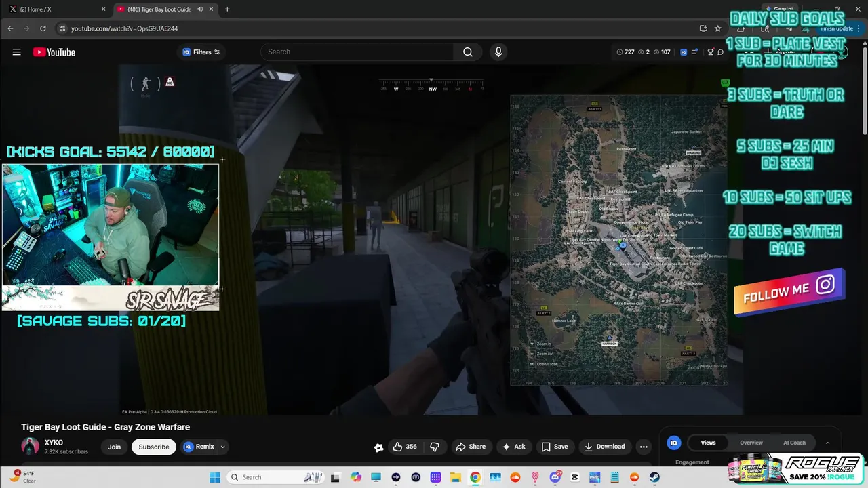Save the video to a playlist
Image resolution: width=868 pixels, height=488 pixels.
(x=554, y=447)
